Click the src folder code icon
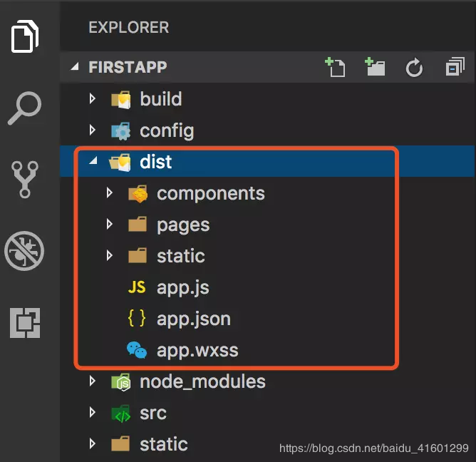 (121, 414)
